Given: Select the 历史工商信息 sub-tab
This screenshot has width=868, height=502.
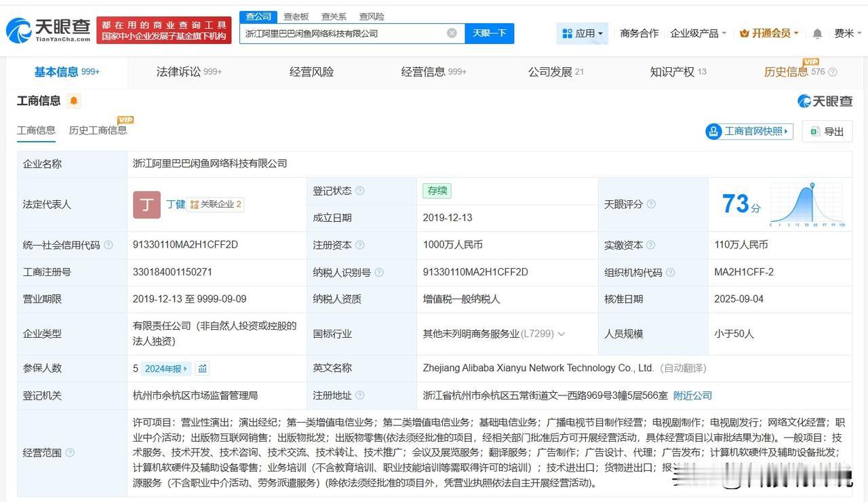Looking at the screenshot, I should [98, 130].
